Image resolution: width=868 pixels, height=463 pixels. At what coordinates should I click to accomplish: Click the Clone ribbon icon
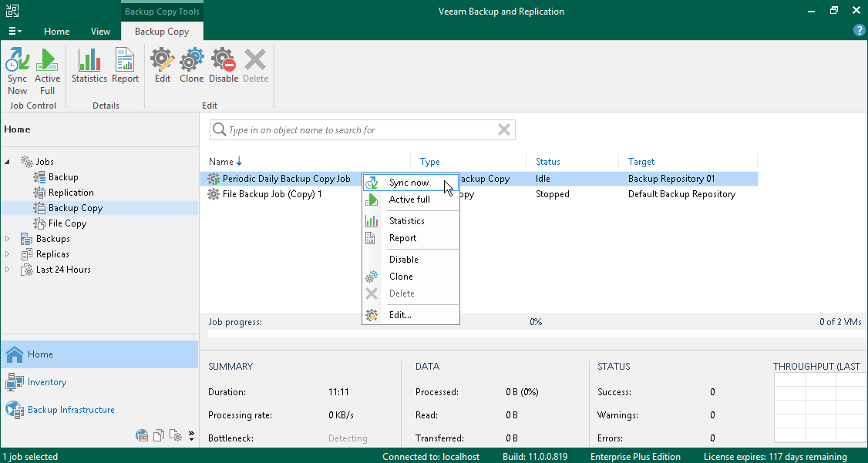191,65
